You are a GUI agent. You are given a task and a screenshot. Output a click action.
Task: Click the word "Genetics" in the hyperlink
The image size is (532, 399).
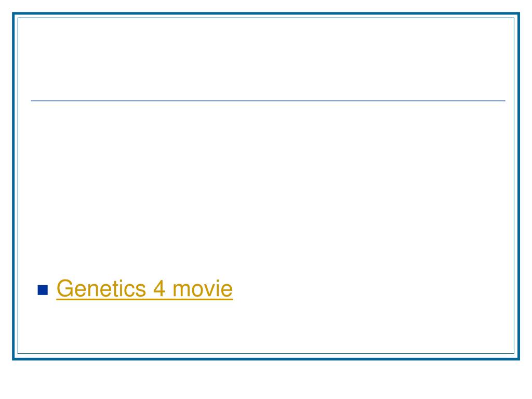101,289
